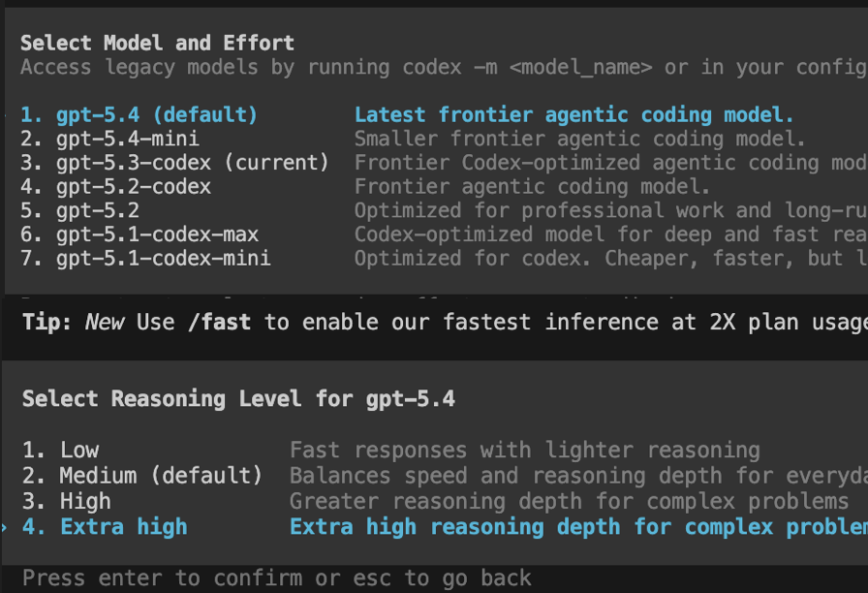Click the 'Fast responses with lighter reasoning' description
Screen dimensions: 868x593
tap(524, 450)
